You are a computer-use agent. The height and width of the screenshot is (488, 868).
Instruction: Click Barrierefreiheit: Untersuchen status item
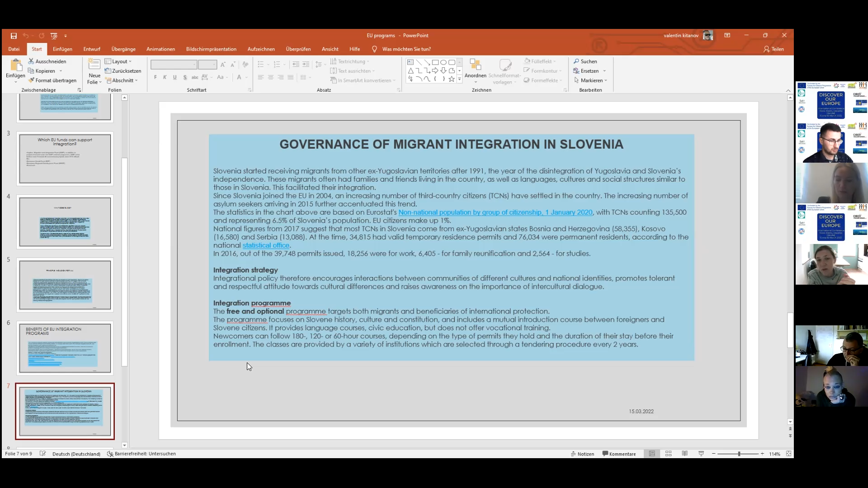142,454
